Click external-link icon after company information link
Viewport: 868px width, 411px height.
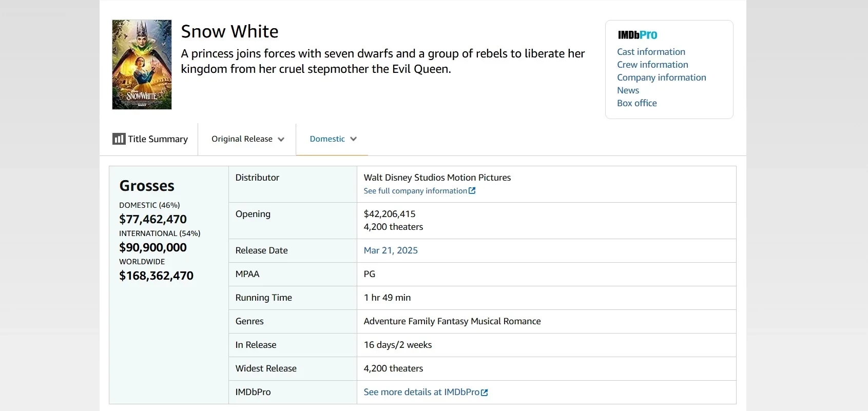tap(472, 191)
